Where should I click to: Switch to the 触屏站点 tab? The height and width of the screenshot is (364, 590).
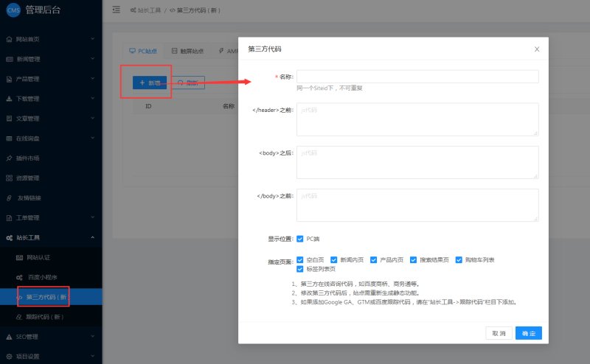click(188, 52)
